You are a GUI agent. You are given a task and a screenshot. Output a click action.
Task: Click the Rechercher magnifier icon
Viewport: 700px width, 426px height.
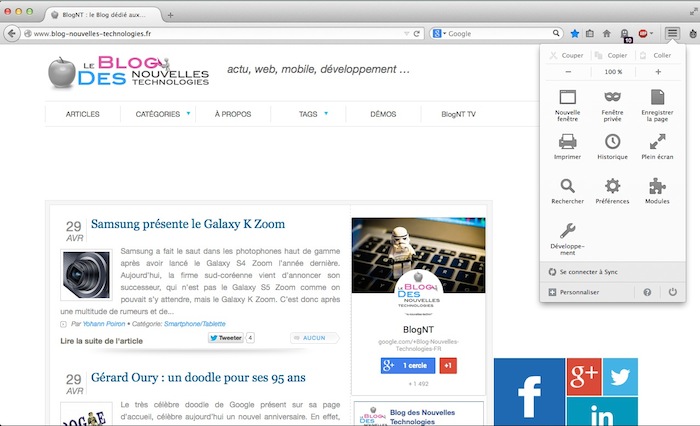pos(567,186)
